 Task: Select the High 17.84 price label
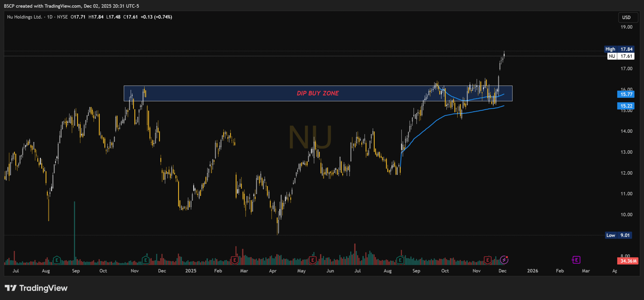[x=619, y=49]
